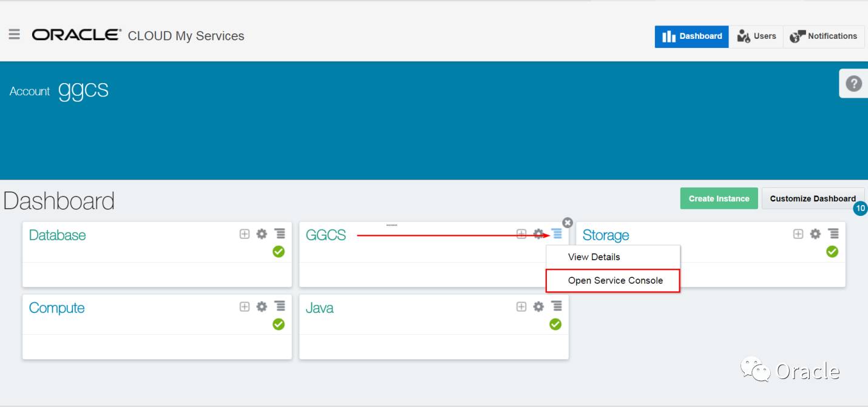868x407 pixels.
Task: Select Open Service Console from the menu
Action: point(613,280)
